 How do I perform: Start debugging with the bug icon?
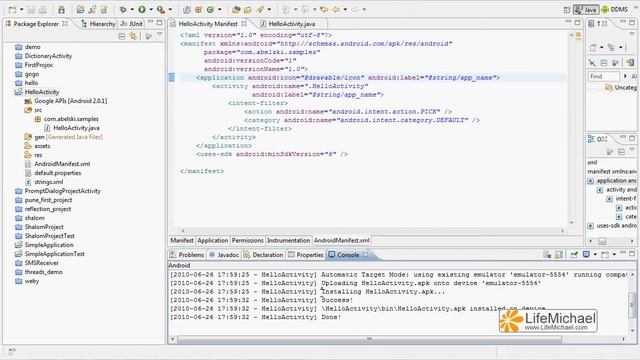[x=123, y=9]
